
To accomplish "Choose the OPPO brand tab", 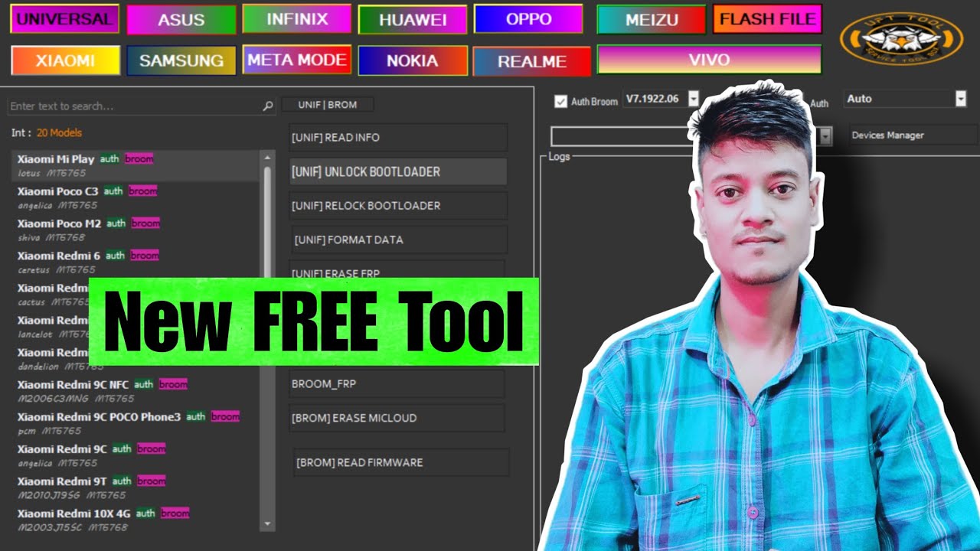I will tap(528, 19).
